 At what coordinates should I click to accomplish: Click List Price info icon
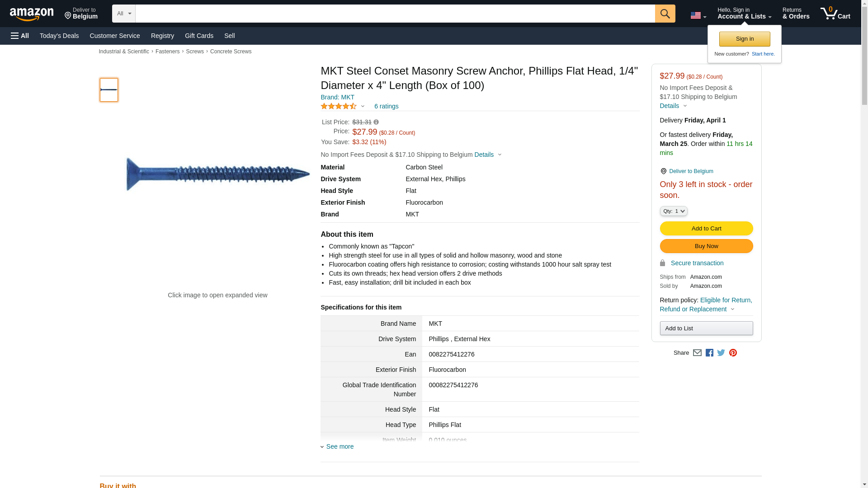click(376, 122)
